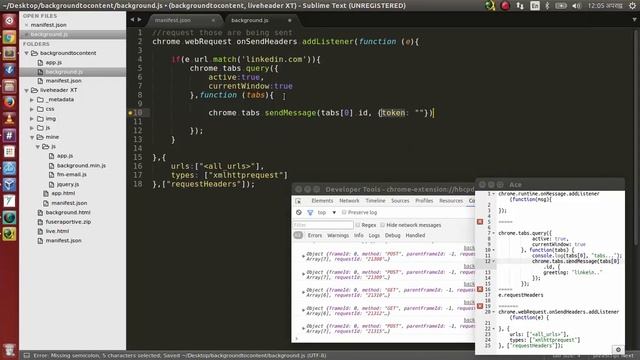Enable the Regex checkbox in console filter
This screenshot has height=360, width=640.
point(358,225)
